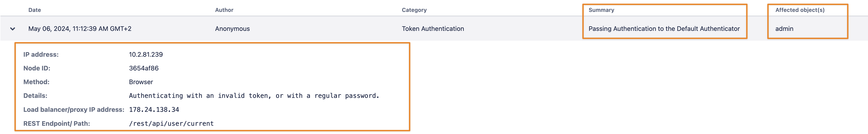This screenshot has height=134, width=868.
Task: Click the /rest/api/user/current endpoint path
Action: (171, 123)
